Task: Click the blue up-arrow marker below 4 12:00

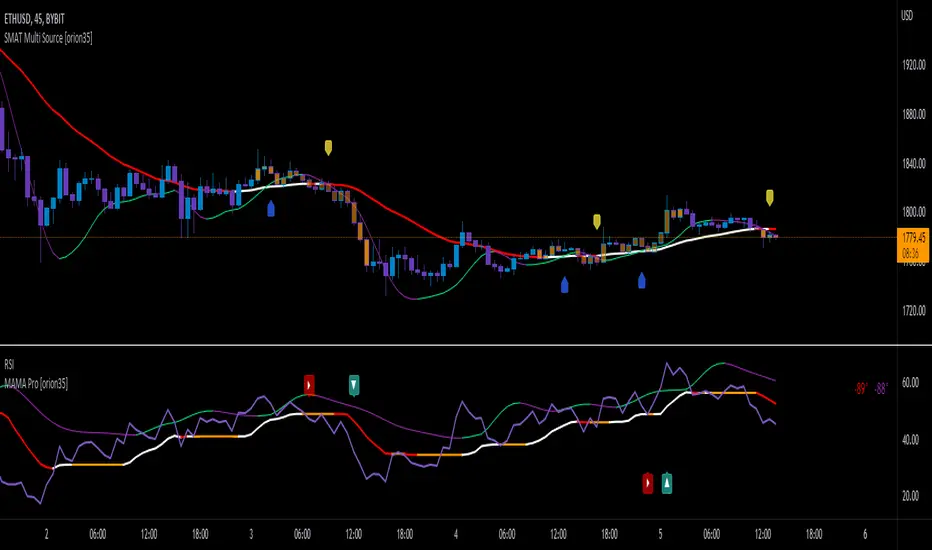Action: [565, 285]
